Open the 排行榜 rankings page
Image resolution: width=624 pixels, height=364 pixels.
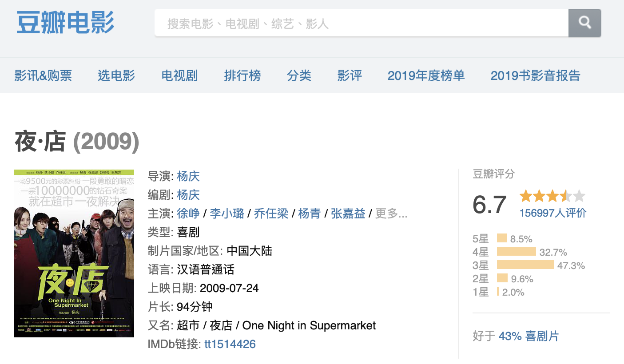tap(242, 75)
